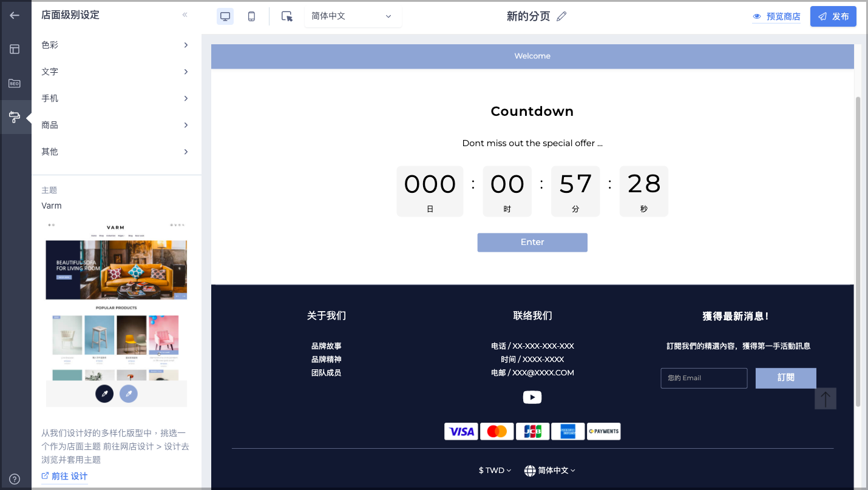Click the scroll-to-top arrow button
Viewport: 868px width, 490px height.
coord(826,398)
